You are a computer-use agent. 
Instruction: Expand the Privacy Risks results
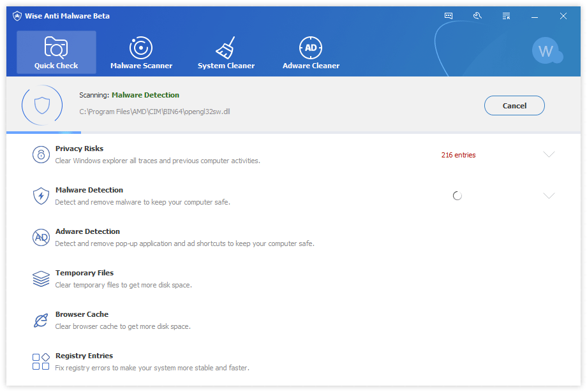pos(549,154)
